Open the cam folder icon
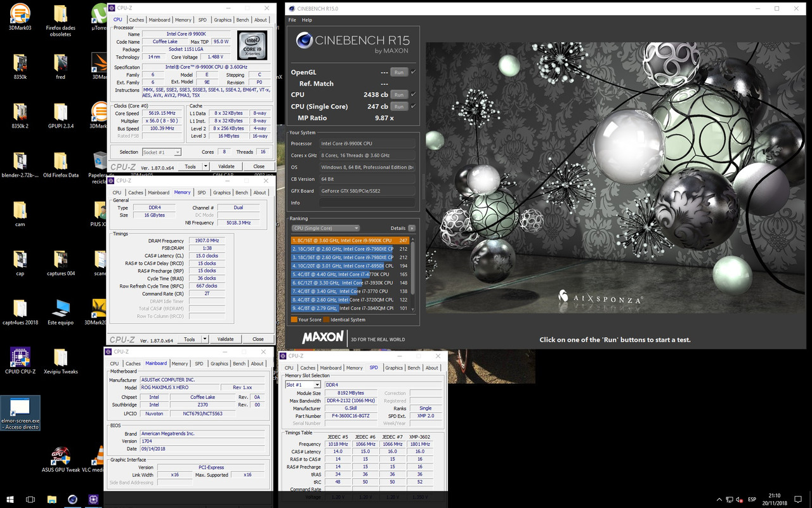This screenshot has width=812, height=508. click(20, 214)
